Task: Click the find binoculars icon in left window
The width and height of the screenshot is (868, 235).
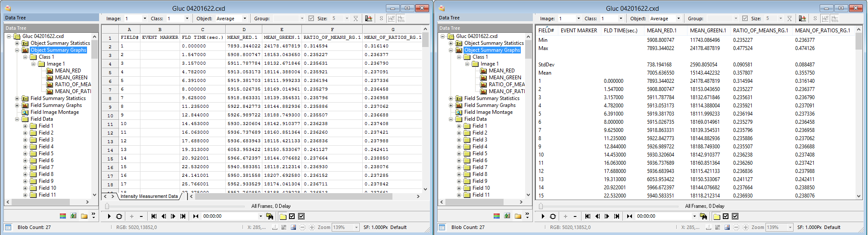Action: tap(270, 216)
